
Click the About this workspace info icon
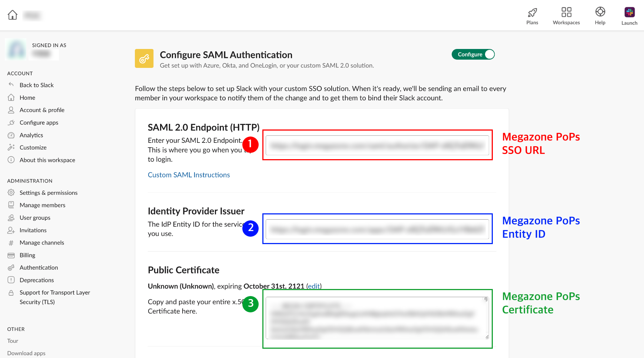tap(11, 160)
